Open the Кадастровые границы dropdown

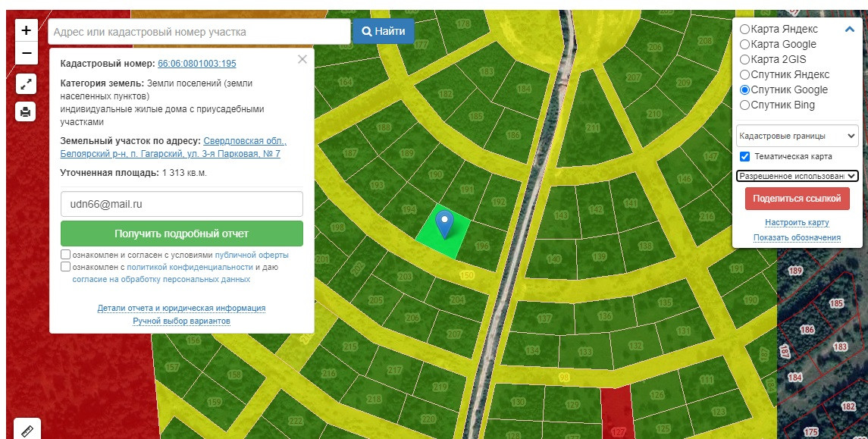pos(797,136)
